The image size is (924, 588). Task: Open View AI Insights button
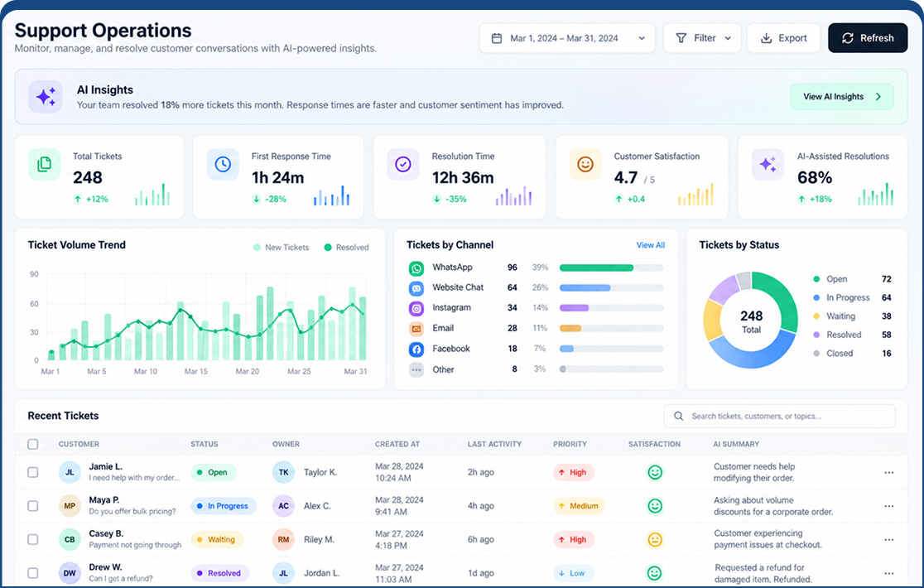click(x=841, y=97)
